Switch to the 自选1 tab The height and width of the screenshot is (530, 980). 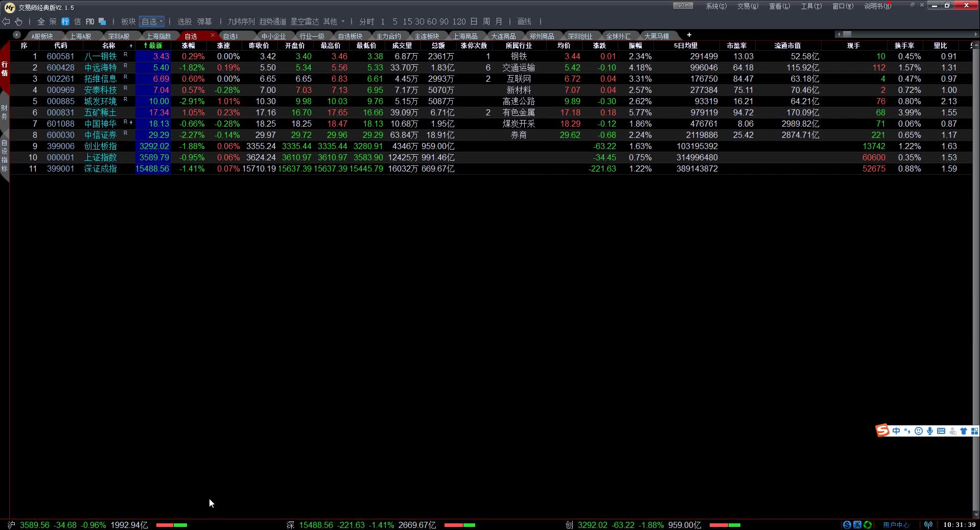tap(230, 36)
